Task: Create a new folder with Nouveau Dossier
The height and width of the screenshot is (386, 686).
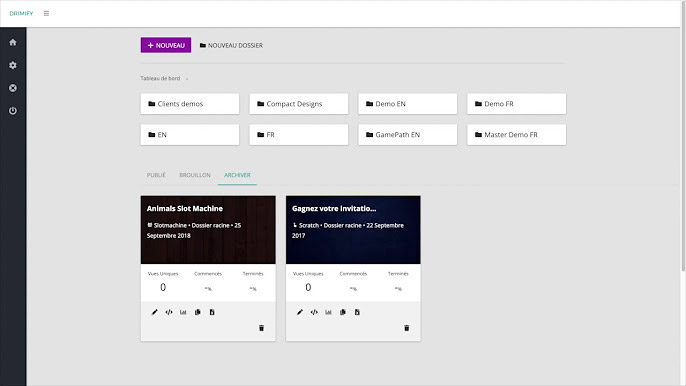Action: (231, 46)
